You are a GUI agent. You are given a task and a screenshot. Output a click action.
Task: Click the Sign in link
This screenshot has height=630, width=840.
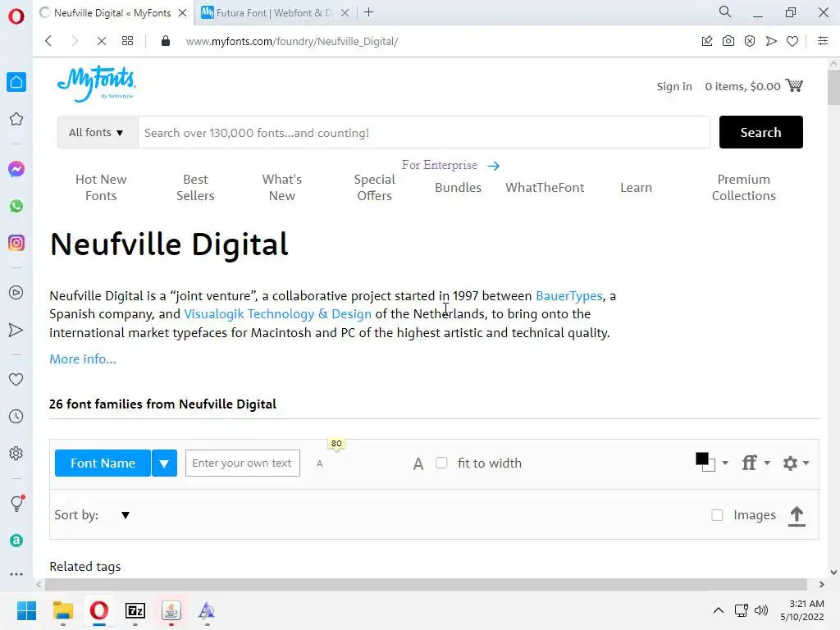674,86
